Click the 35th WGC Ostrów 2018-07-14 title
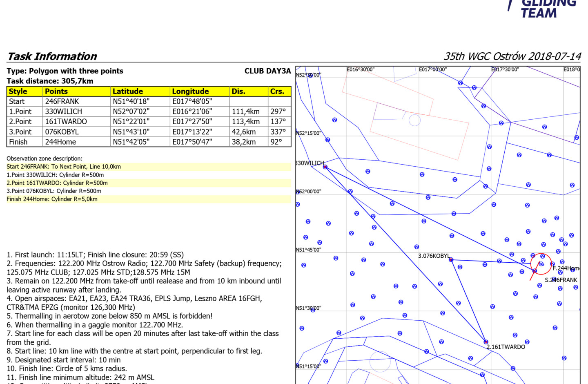This screenshot has width=588, height=384. pos(512,56)
